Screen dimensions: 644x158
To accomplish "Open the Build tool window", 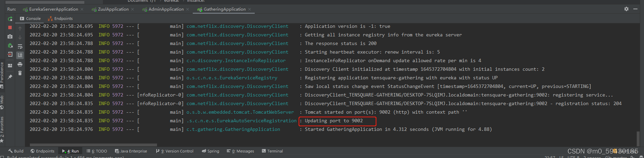I will pos(16,151).
